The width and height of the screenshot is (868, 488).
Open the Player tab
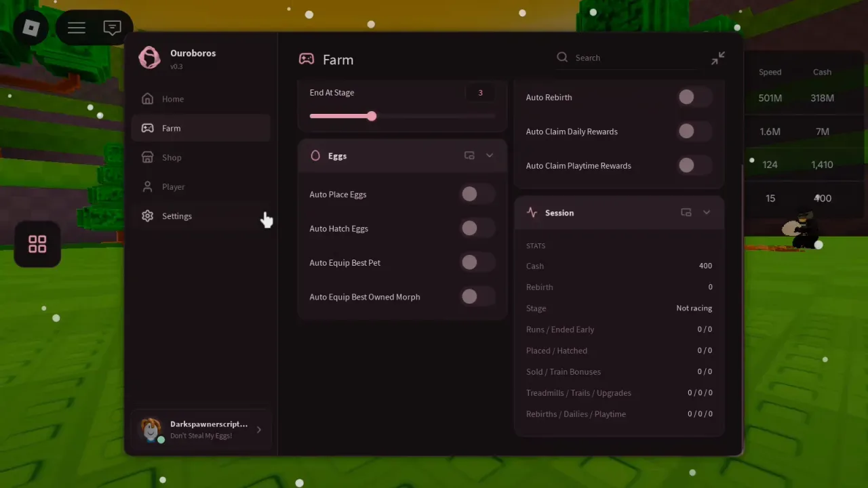201,186
